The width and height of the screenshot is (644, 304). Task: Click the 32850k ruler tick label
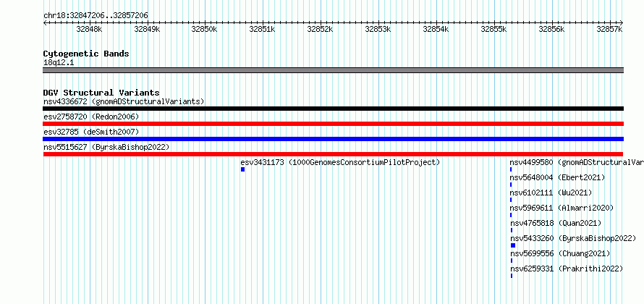(205, 29)
